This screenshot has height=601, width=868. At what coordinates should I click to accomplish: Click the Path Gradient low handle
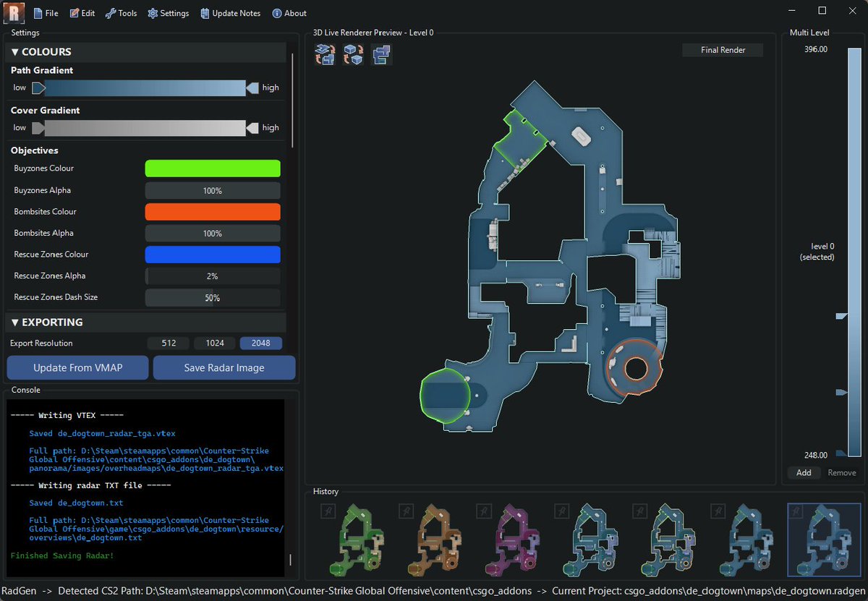pyautogui.click(x=38, y=88)
